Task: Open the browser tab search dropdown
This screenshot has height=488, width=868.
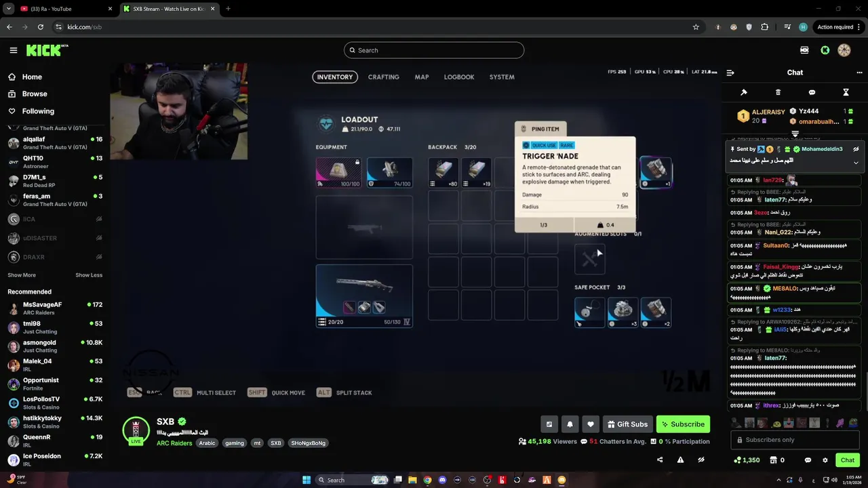Action: coord(9,9)
